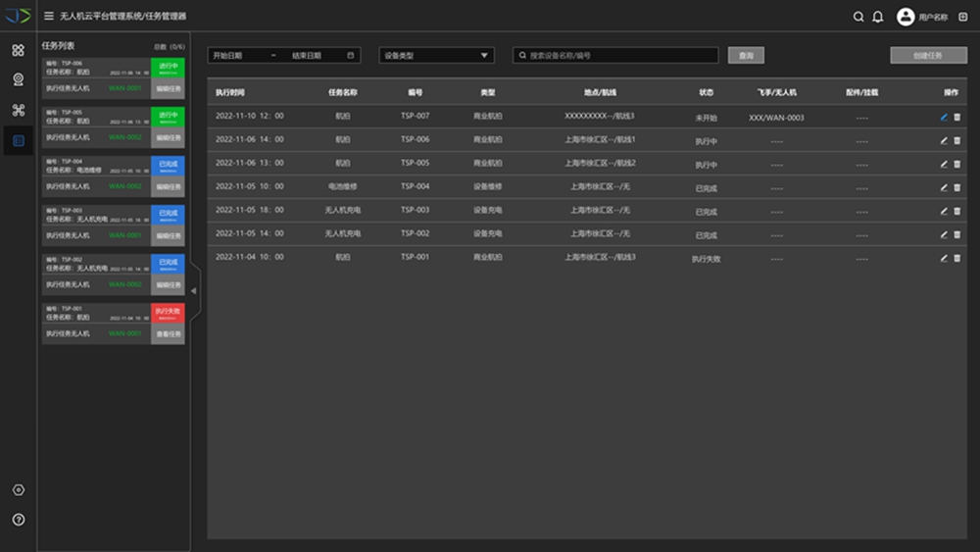Click the 执行时间 column header

[x=230, y=92]
